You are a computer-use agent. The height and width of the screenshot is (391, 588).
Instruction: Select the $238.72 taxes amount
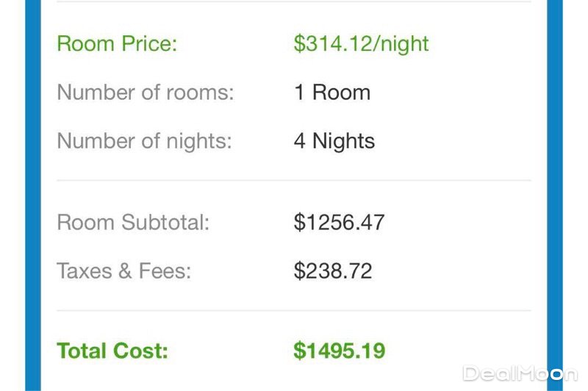[333, 270]
